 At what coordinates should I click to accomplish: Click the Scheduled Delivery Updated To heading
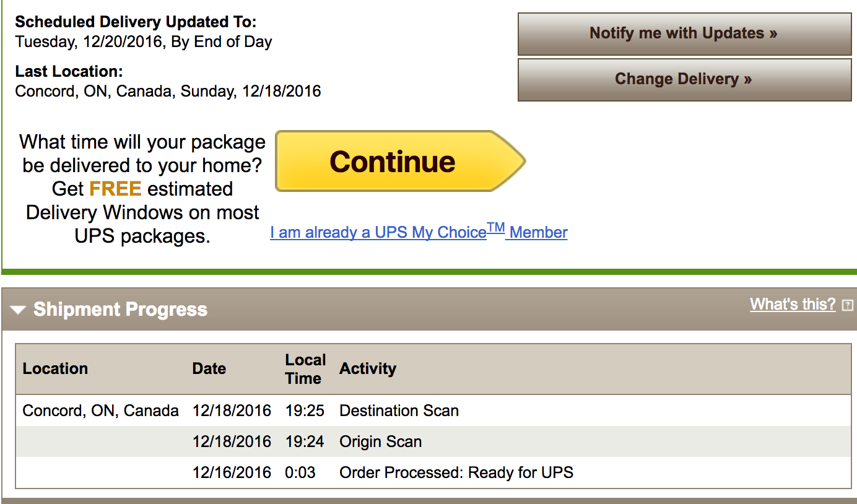(136, 22)
